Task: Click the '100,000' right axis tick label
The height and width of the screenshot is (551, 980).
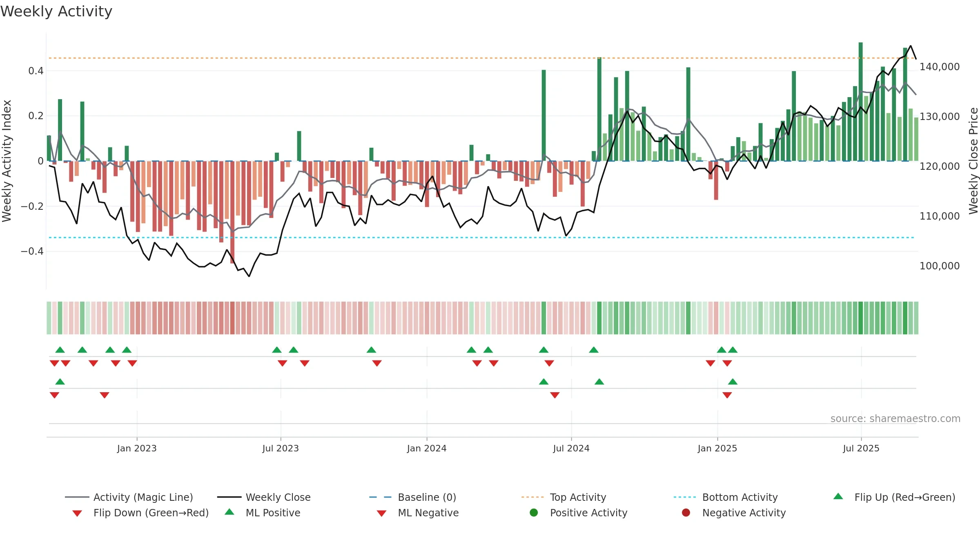Action: click(940, 266)
